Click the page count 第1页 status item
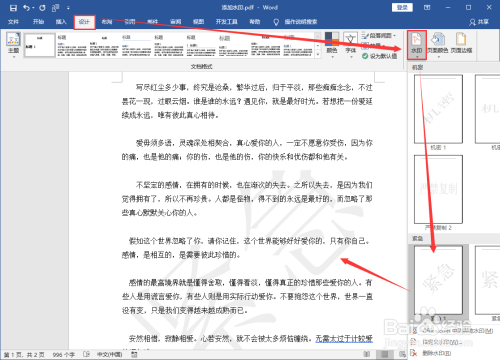This screenshot has width=500, height=360. [x=24, y=355]
